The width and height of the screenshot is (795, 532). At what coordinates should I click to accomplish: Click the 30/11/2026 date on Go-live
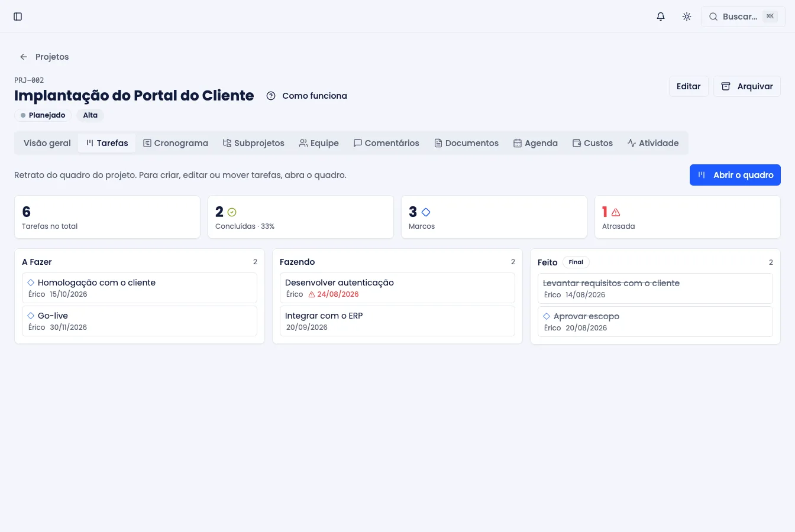click(x=68, y=327)
